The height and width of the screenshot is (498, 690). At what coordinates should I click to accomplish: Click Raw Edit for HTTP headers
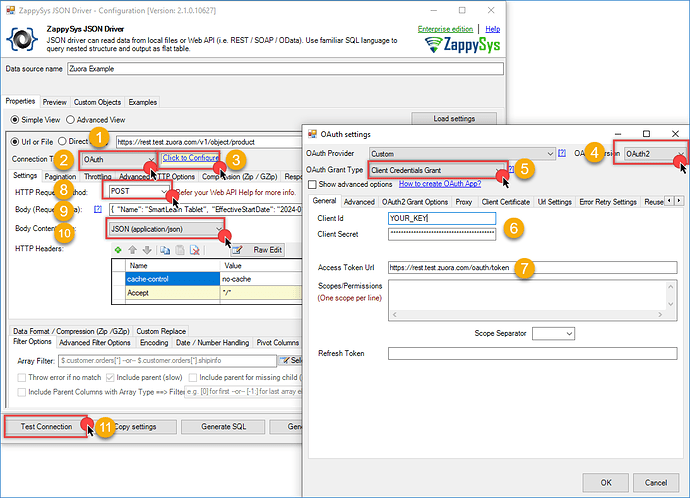tap(258, 250)
